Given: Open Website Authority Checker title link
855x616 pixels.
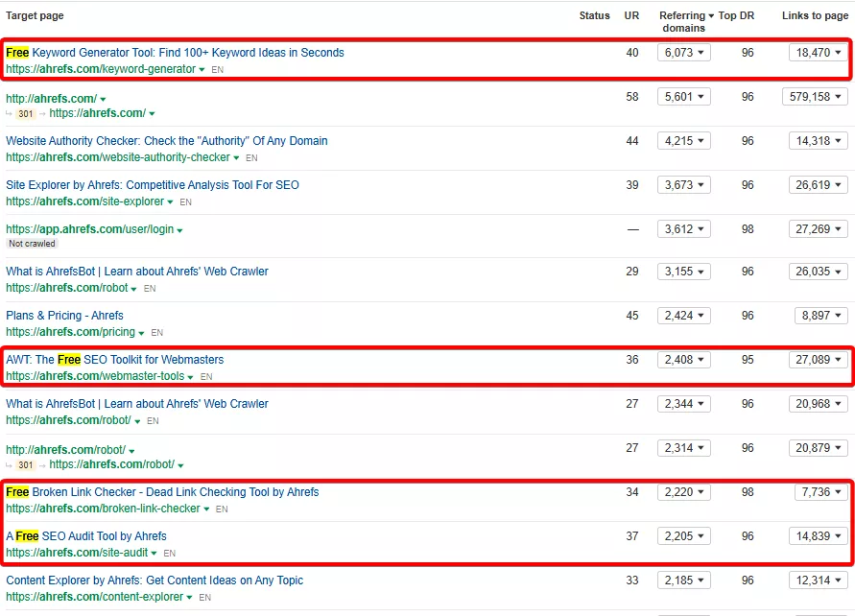Looking at the screenshot, I should click(167, 141).
